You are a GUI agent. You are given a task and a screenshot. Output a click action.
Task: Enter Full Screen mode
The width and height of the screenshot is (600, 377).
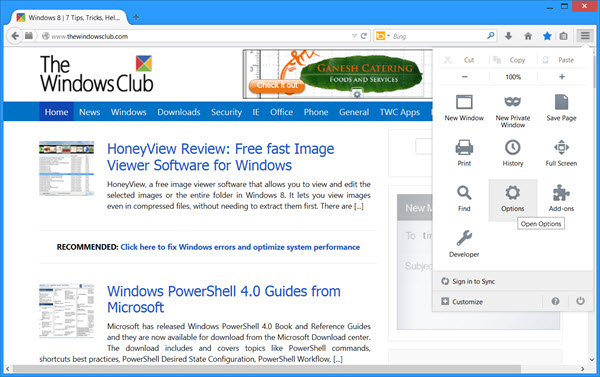tap(561, 147)
